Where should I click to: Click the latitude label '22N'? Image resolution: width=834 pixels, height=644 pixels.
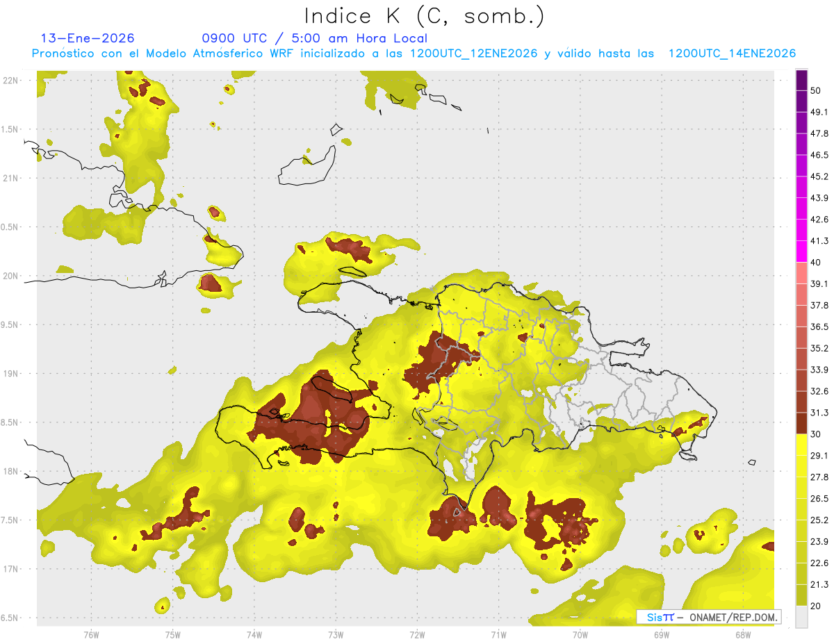(x=10, y=80)
